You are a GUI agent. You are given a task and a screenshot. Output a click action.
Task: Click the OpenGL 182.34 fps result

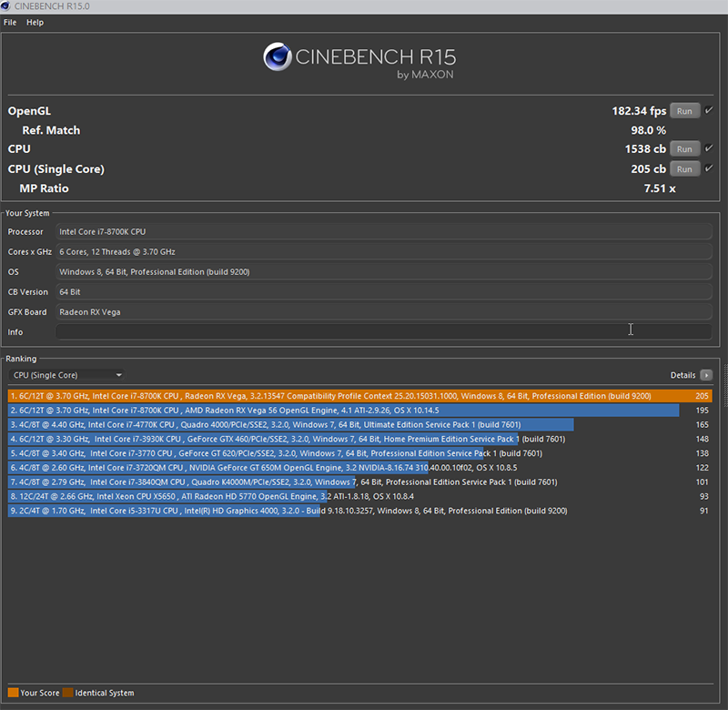tap(639, 111)
